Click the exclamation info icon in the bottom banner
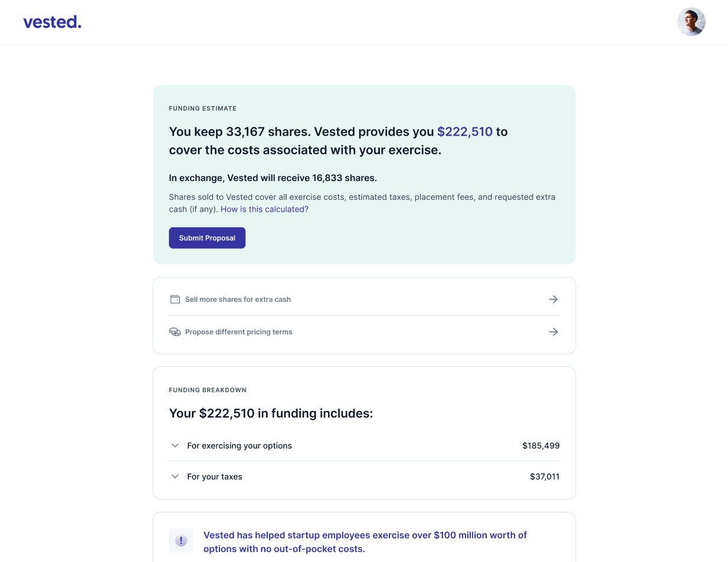This screenshot has height=562, width=728. pos(181,540)
